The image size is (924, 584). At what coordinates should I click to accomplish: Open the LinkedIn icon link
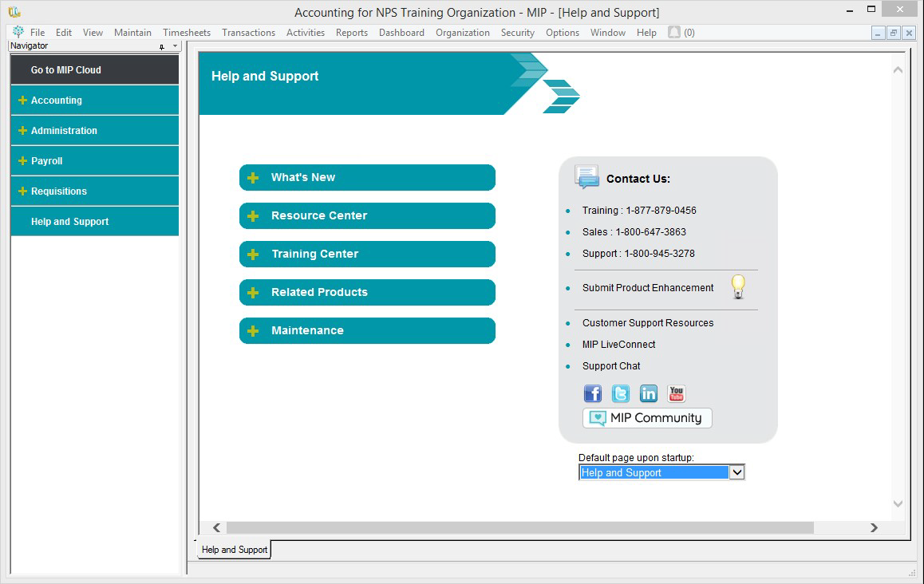pos(648,393)
